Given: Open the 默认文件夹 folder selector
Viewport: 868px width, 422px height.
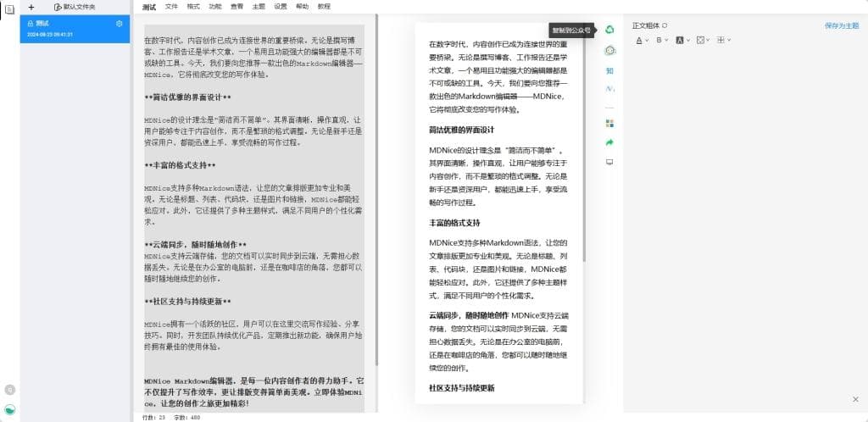Looking at the screenshot, I should pos(75,7).
